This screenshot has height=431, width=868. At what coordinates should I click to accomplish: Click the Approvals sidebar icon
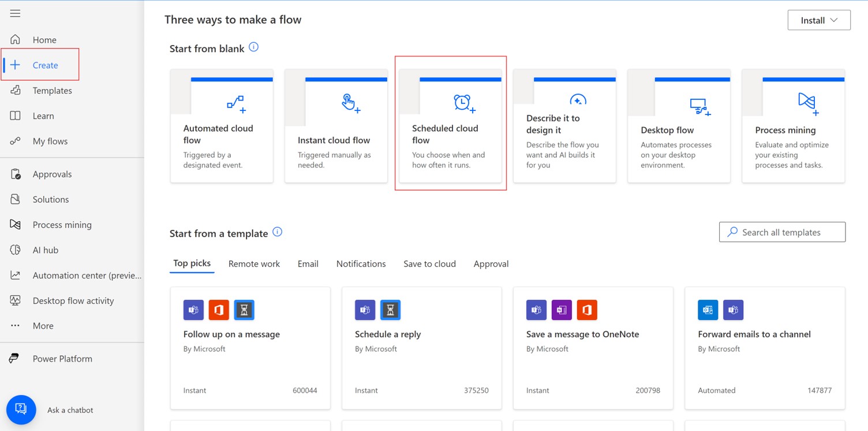tap(15, 174)
